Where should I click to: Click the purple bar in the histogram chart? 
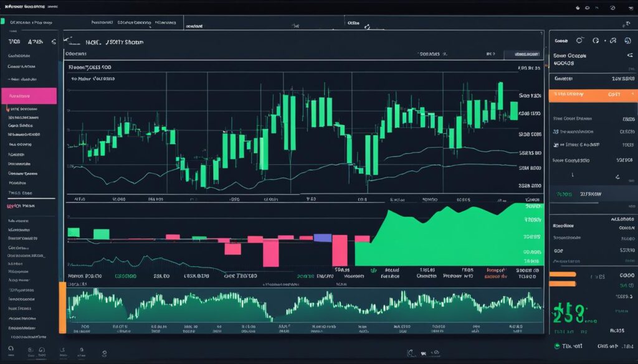tap(322, 238)
